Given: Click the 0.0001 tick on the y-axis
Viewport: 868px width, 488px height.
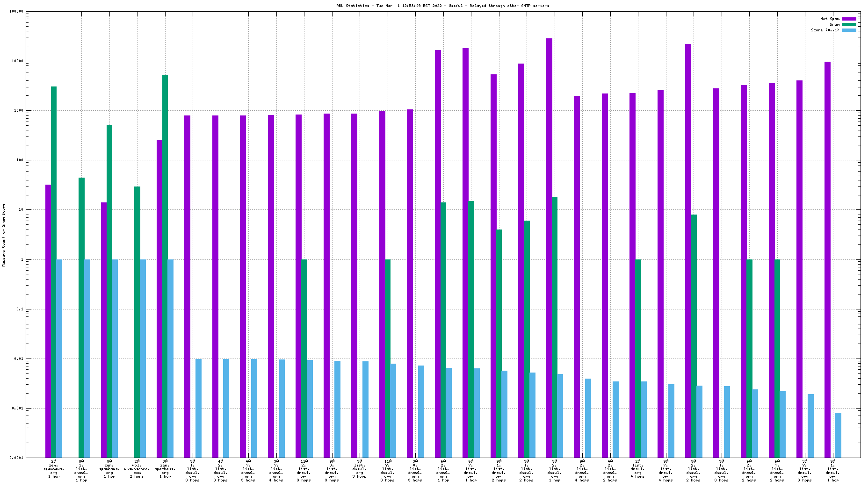Looking at the screenshot, I should 16,458.
